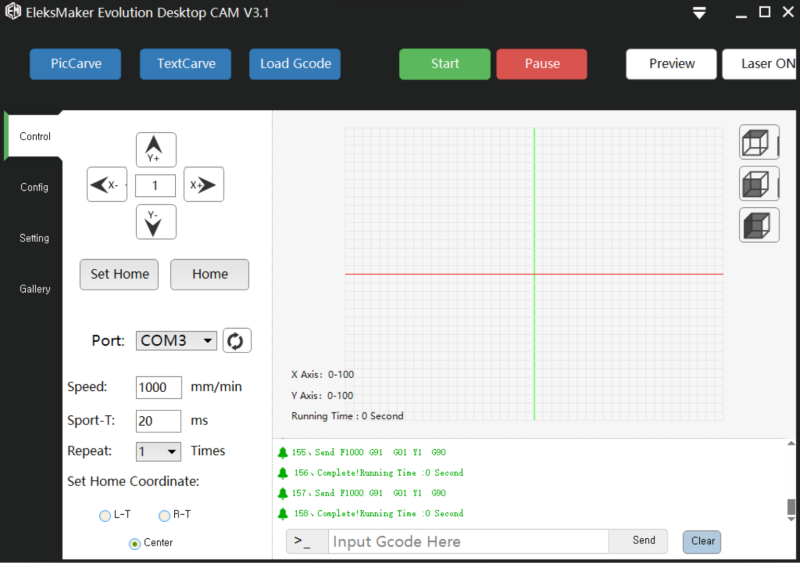The width and height of the screenshot is (800, 563).
Task: Open the COM3 port dropdown
Action: pyautogui.click(x=176, y=340)
